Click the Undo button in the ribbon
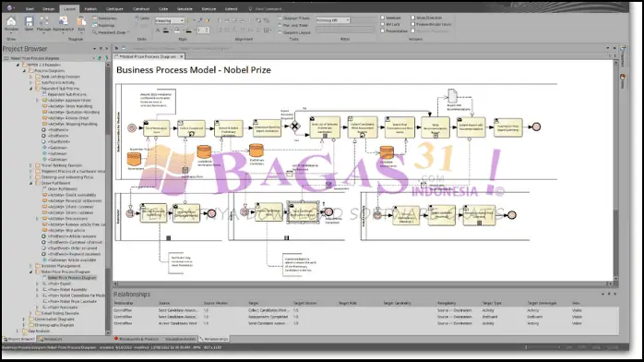The height and width of the screenshot is (362, 644). coord(142,18)
